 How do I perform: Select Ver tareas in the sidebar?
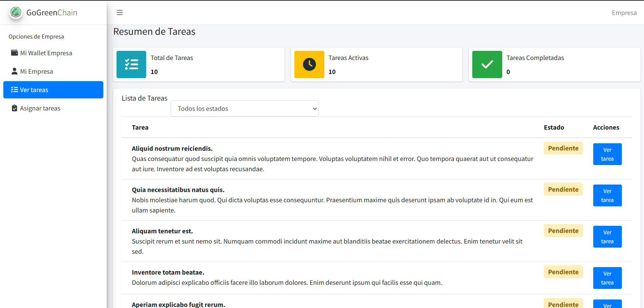[53, 90]
